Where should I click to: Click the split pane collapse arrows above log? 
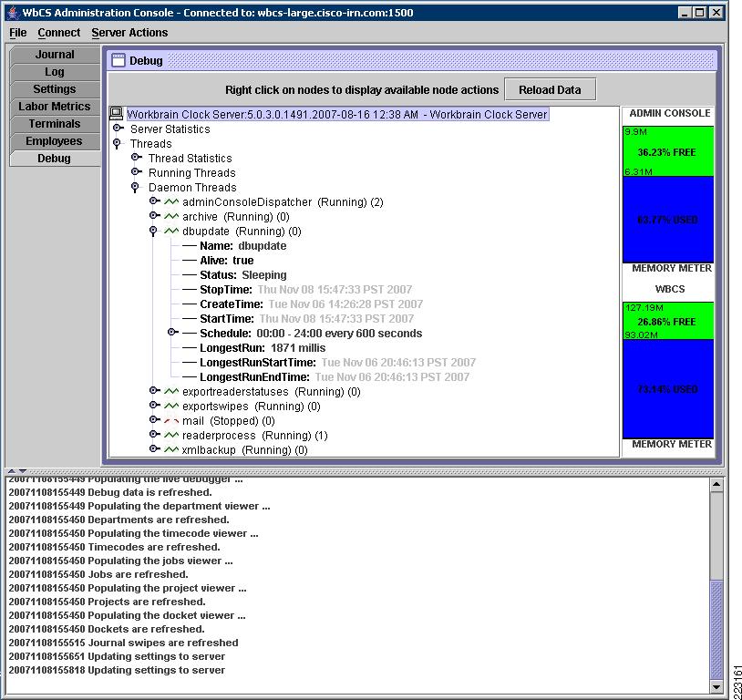point(17,471)
